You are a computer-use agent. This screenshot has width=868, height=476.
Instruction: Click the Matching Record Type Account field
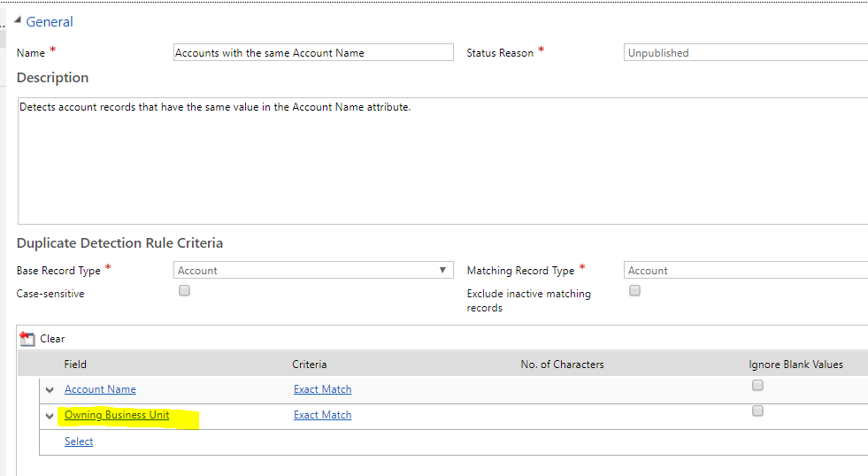point(746,270)
